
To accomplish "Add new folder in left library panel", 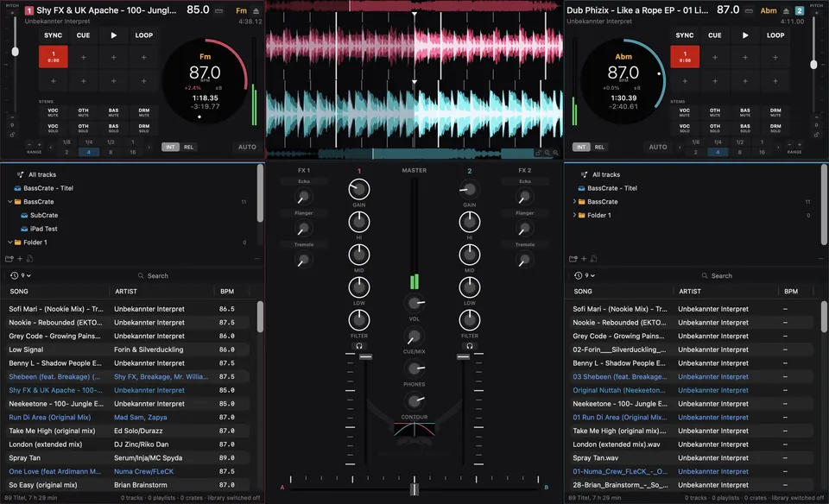I will pyautogui.click(x=9, y=259).
